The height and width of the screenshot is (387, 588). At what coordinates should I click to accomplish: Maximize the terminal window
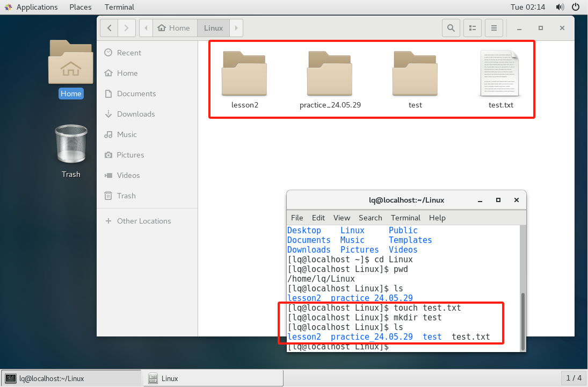[498, 200]
